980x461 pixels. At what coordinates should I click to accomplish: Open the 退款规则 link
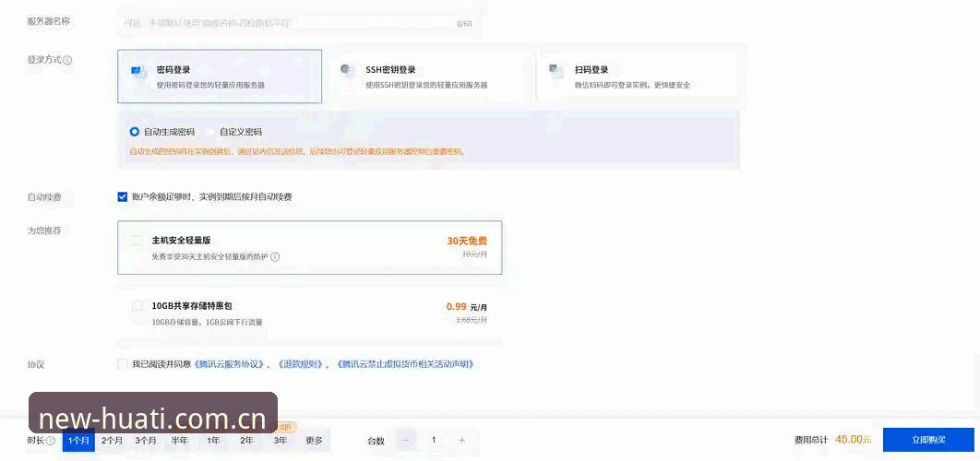pyautogui.click(x=300, y=364)
